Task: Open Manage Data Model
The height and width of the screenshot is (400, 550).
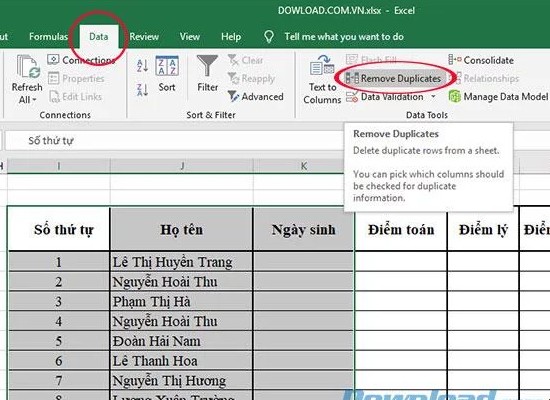Action: [498, 96]
